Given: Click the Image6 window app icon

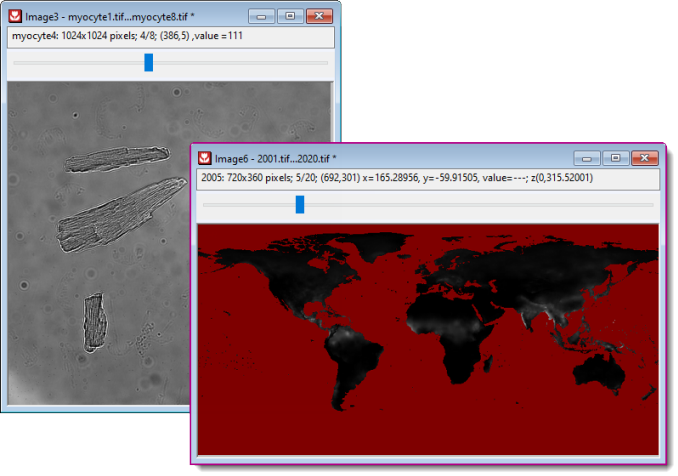Looking at the screenshot, I should (206, 158).
